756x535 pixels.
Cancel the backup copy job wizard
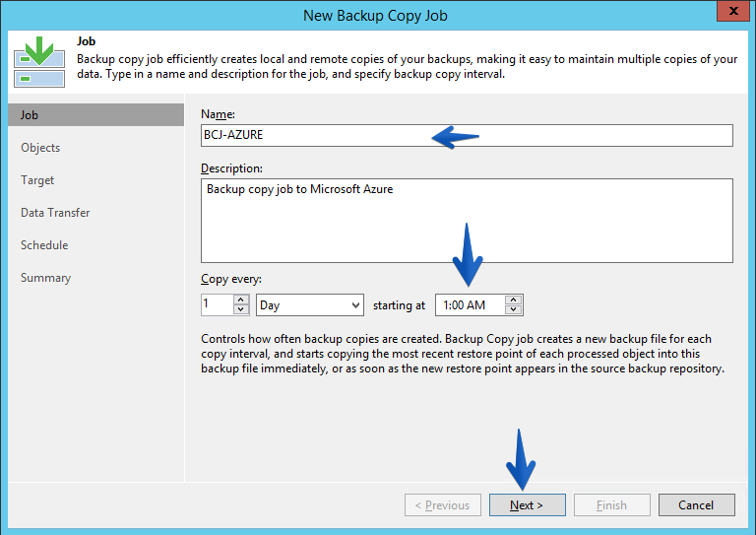click(x=697, y=505)
